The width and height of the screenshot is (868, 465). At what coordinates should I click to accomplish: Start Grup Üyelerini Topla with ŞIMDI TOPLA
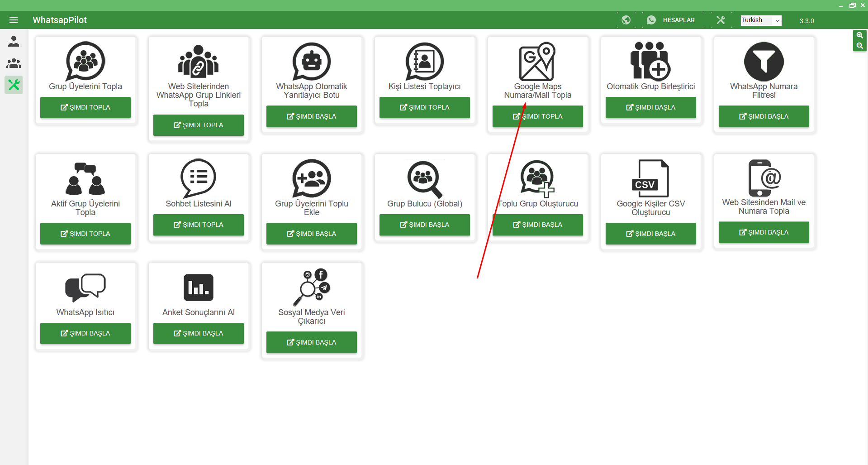tap(85, 107)
